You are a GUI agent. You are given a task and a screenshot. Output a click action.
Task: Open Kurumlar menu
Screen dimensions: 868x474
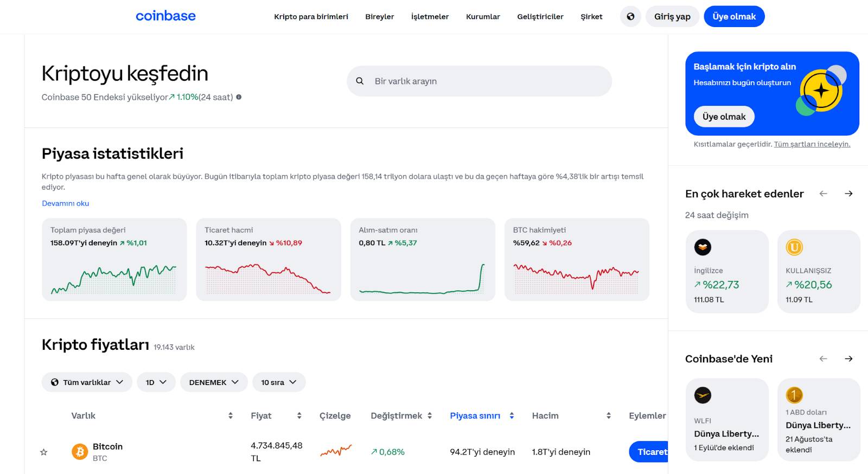[483, 17]
